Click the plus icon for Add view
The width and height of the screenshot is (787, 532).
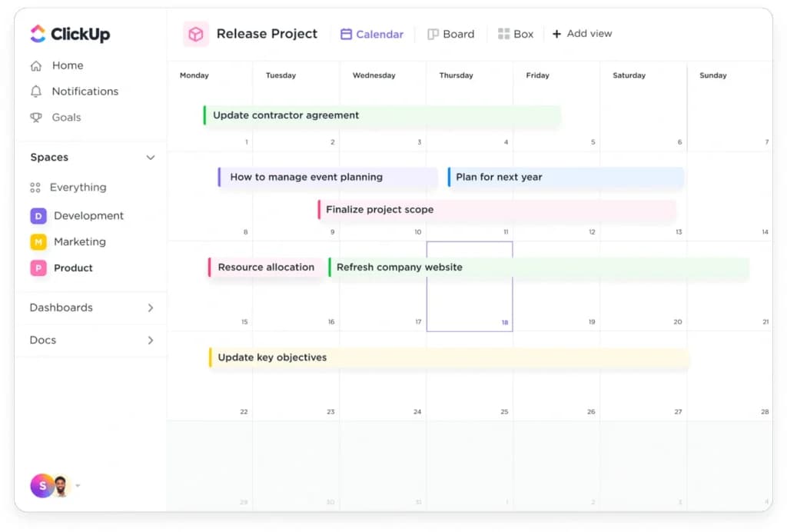pos(556,34)
